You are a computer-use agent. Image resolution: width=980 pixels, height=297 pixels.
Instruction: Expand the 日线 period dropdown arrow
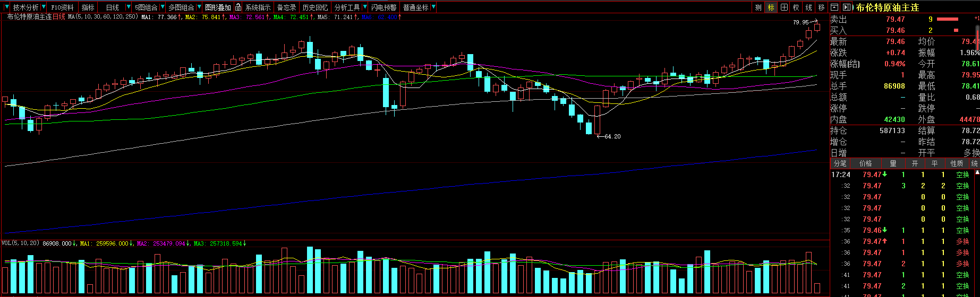coord(129,7)
